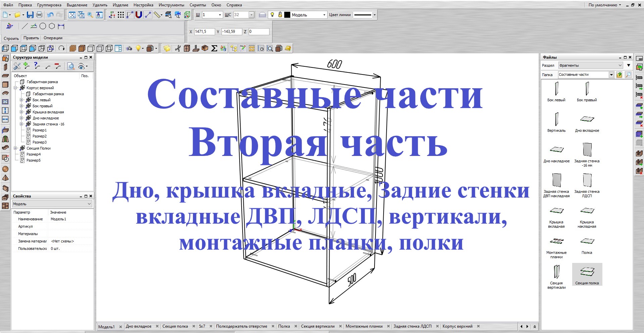Viewport: 644px width, 333px height.
Task: Switch to the Править tab
Action: (31, 38)
